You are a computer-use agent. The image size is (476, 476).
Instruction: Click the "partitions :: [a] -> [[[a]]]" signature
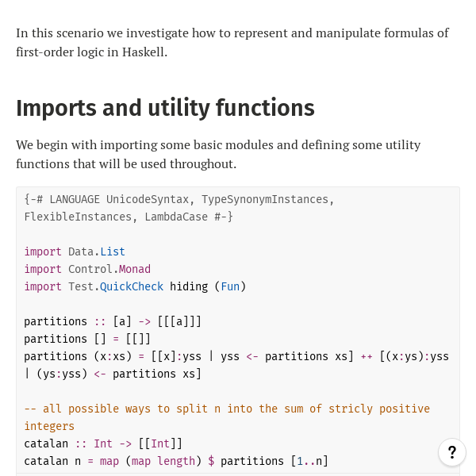click(x=113, y=321)
